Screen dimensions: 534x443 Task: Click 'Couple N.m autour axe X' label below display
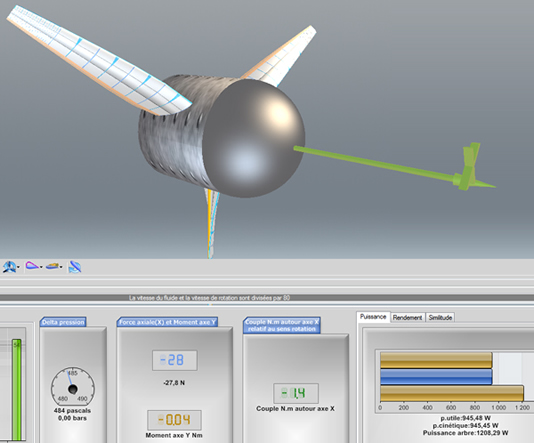click(x=295, y=408)
